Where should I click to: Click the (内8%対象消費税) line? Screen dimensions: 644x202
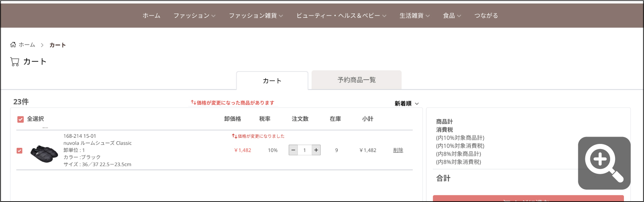[x=459, y=162]
